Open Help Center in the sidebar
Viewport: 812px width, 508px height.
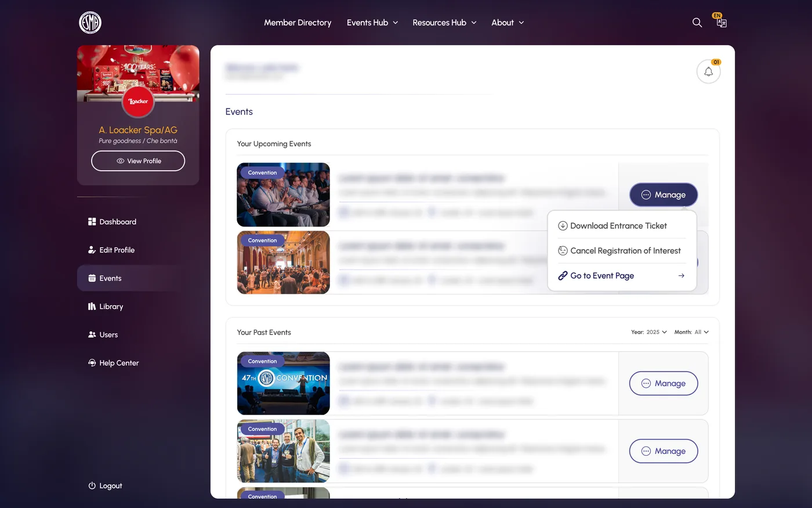click(x=119, y=363)
